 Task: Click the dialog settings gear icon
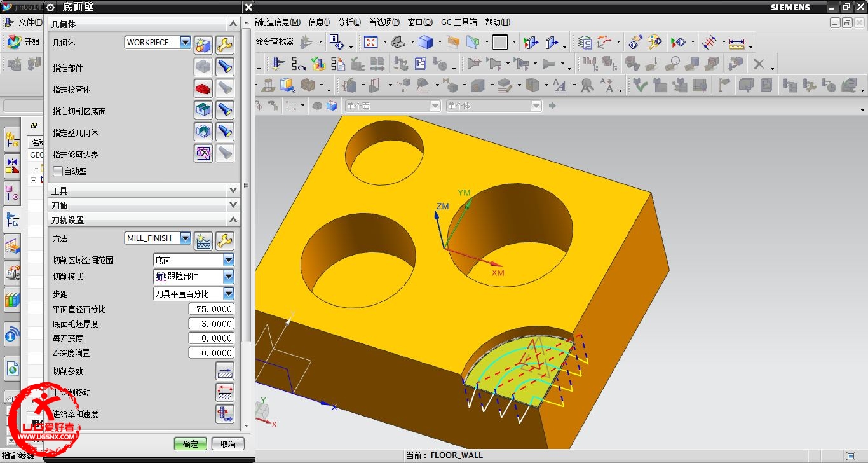(x=51, y=7)
